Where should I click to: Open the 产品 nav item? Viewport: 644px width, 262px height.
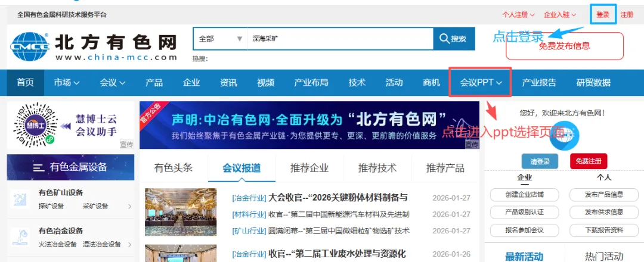[154, 82]
